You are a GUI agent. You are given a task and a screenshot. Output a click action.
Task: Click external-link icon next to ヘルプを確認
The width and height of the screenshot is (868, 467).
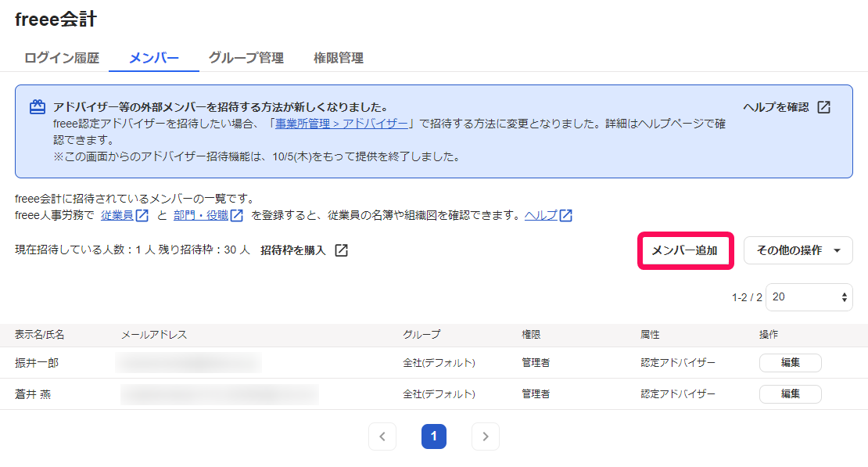coord(823,107)
